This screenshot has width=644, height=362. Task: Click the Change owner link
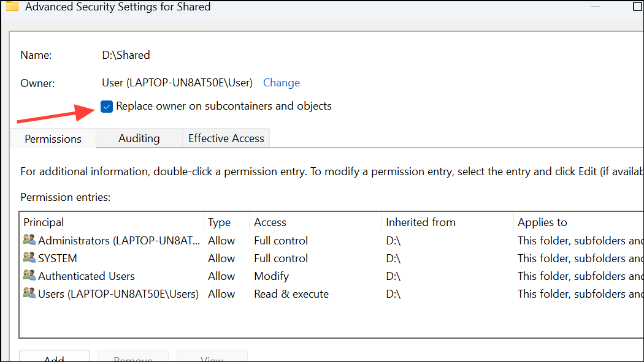pos(282,83)
